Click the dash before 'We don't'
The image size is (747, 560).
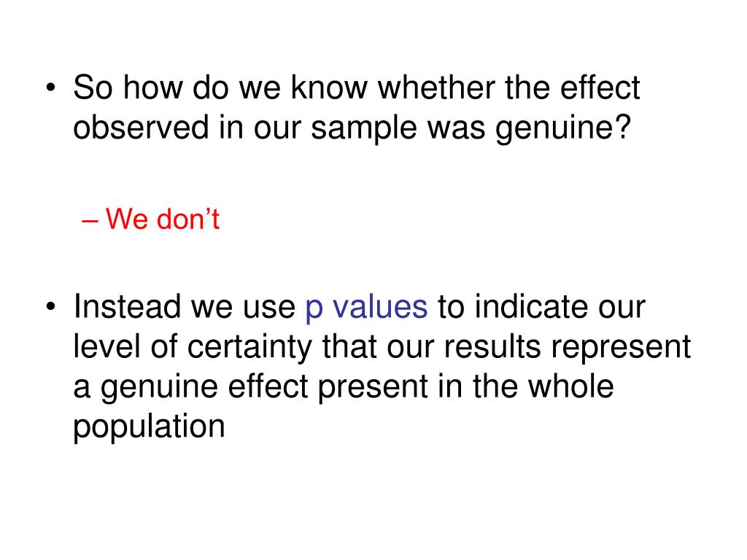point(90,221)
